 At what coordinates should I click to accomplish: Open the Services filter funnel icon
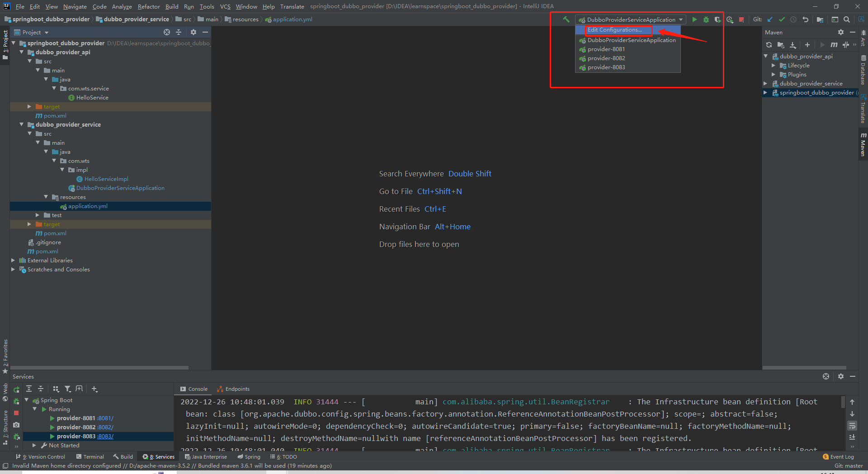point(67,389)
